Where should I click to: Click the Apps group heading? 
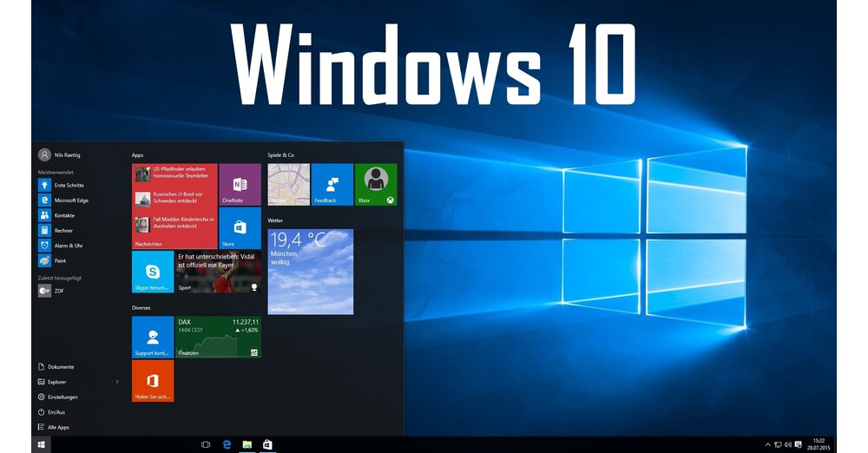click(x=138, y=155)
